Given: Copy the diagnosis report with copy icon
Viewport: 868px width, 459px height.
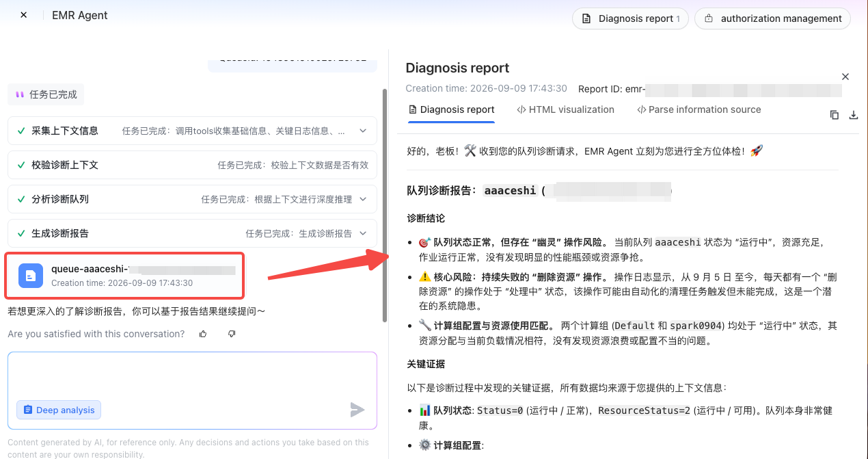Looking at the screenshot, I should click(x=834, y=115).
